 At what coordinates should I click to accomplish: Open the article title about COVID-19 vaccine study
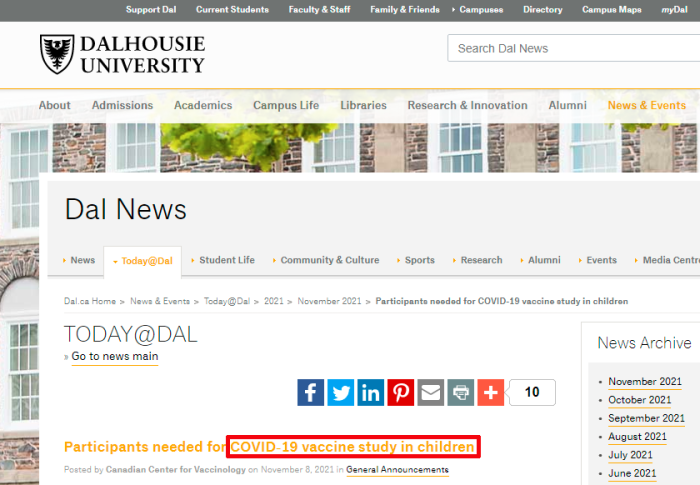tap(270, 447)
